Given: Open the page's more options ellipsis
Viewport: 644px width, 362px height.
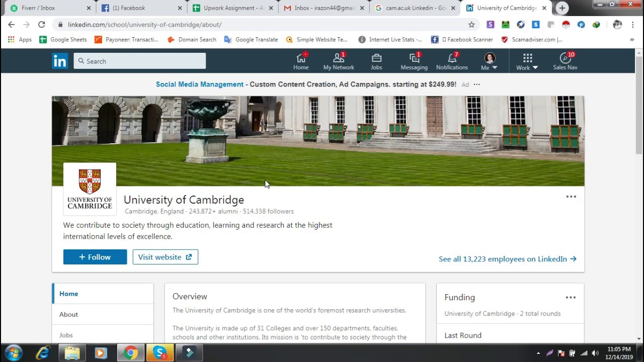Looking at the screenshot, I should tap(571, 197).
